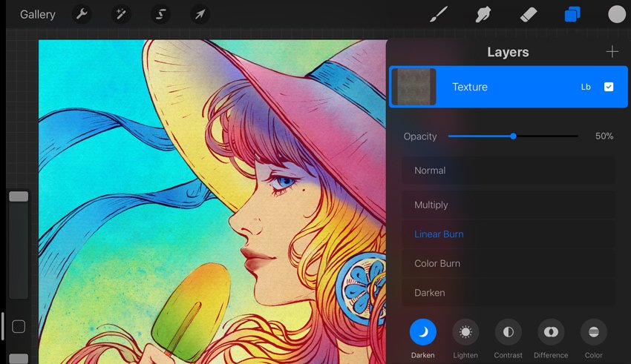Choose the Normal blend mode
The image size is (631, 364).
pos(509,171)
